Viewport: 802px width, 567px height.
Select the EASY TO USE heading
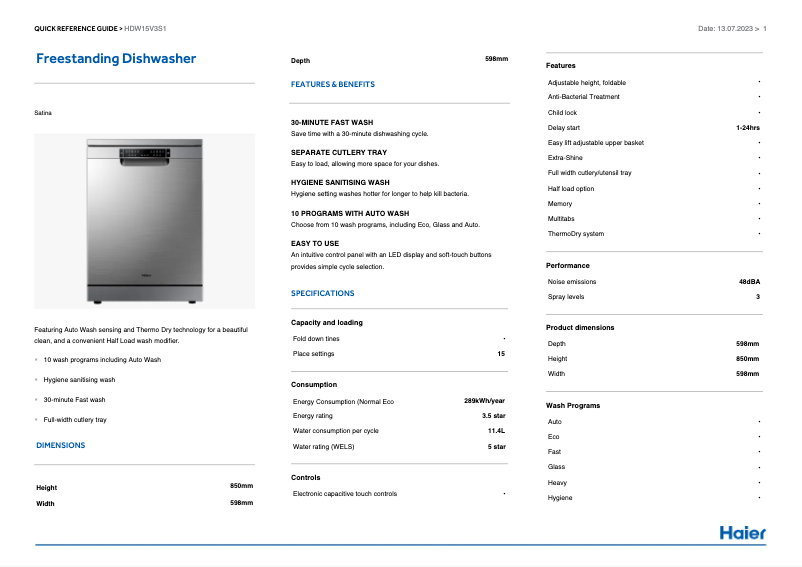coord(315,243)
